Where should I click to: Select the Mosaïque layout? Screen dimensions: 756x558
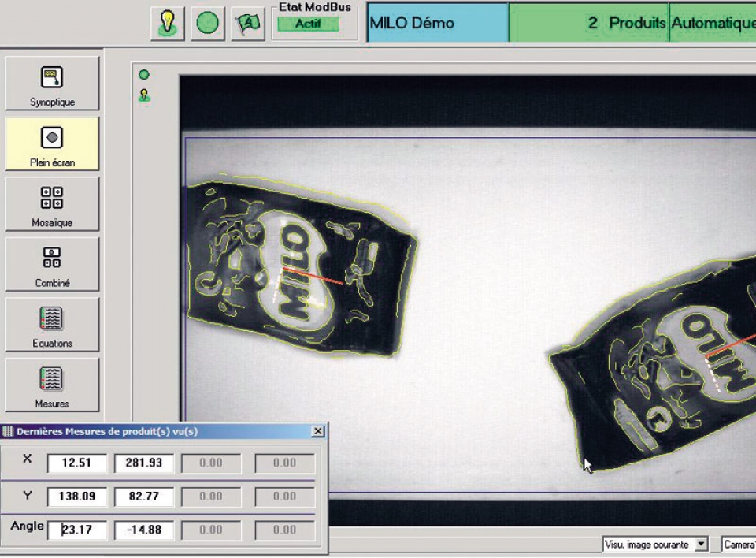click(52, 203)
